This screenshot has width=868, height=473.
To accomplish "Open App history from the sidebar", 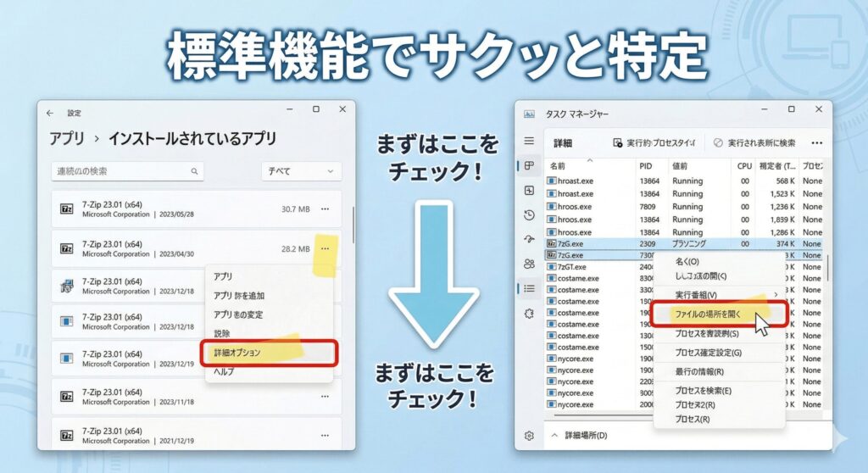I will point(529,214).
